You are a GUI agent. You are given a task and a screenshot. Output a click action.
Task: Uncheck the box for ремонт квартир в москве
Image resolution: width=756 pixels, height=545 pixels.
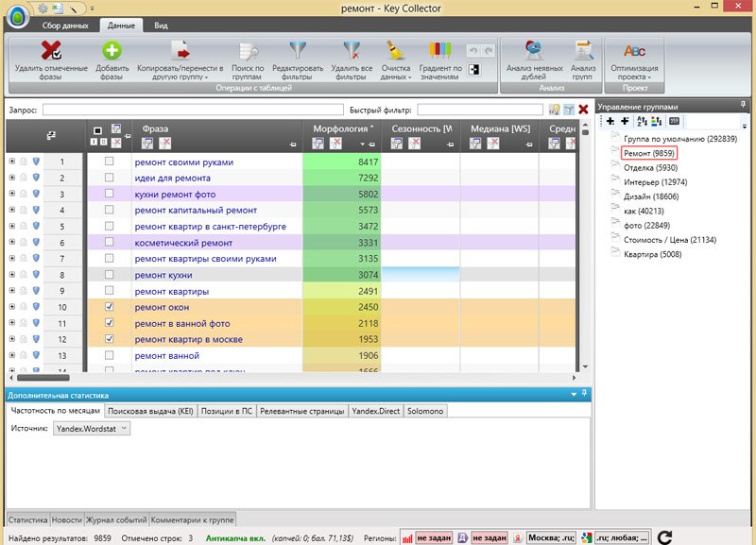click(110, 339)
